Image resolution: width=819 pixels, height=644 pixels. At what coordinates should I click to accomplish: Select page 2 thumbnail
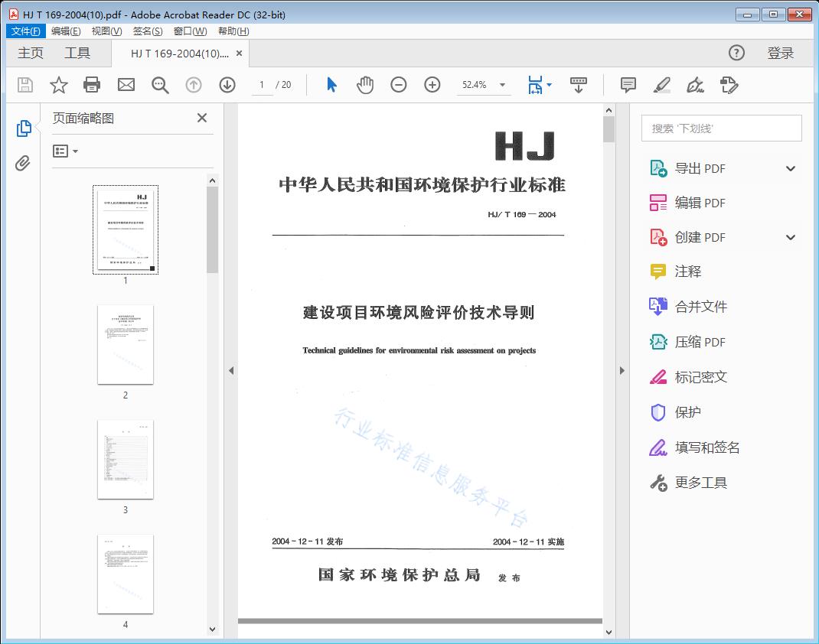pos(125,345)
